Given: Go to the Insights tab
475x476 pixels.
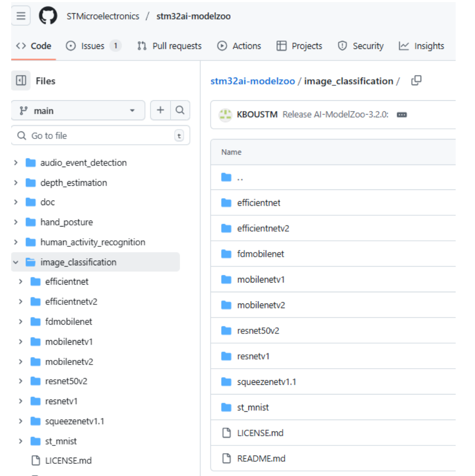Looking at the screenshot, I should pyautogui.click(x=422, y=46).
